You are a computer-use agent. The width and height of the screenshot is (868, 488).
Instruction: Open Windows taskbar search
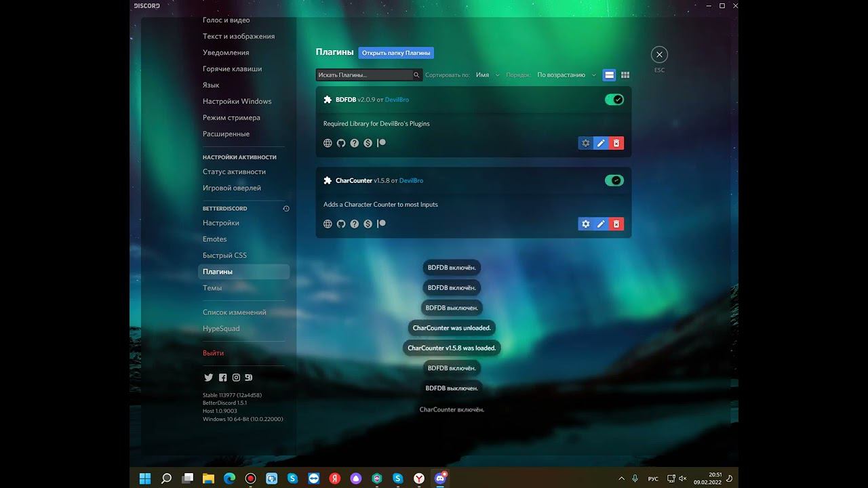[x=166, y=479]
